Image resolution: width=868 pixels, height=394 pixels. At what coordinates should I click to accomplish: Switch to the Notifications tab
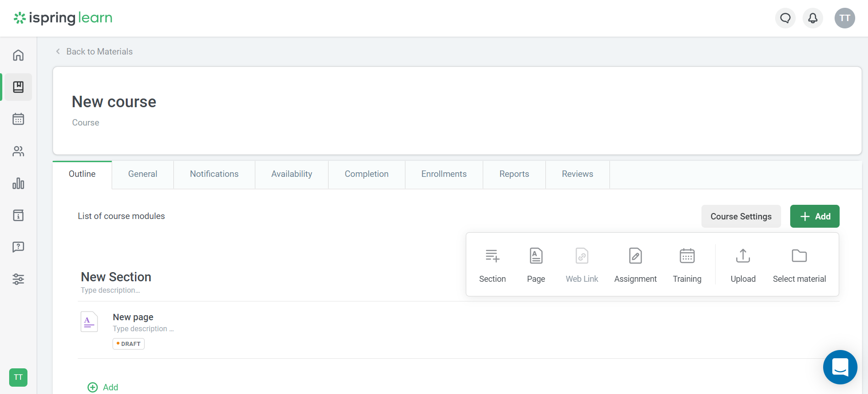214,174
